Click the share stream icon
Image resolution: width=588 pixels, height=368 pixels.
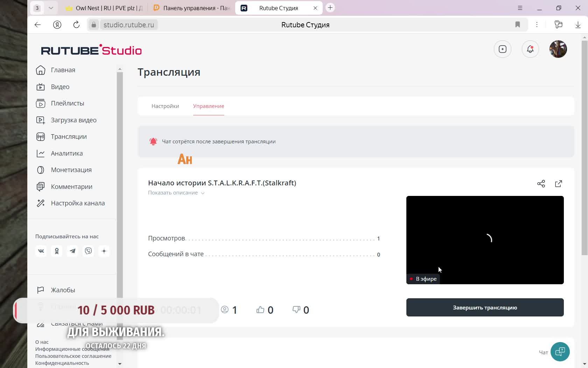point(541,184)
